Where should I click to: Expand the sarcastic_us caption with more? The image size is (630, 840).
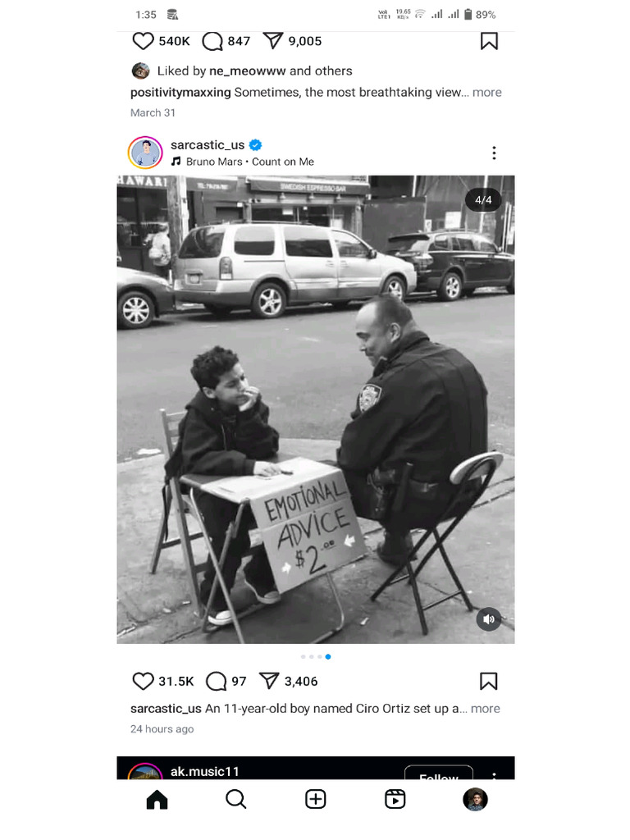click(x=486, y=708)
